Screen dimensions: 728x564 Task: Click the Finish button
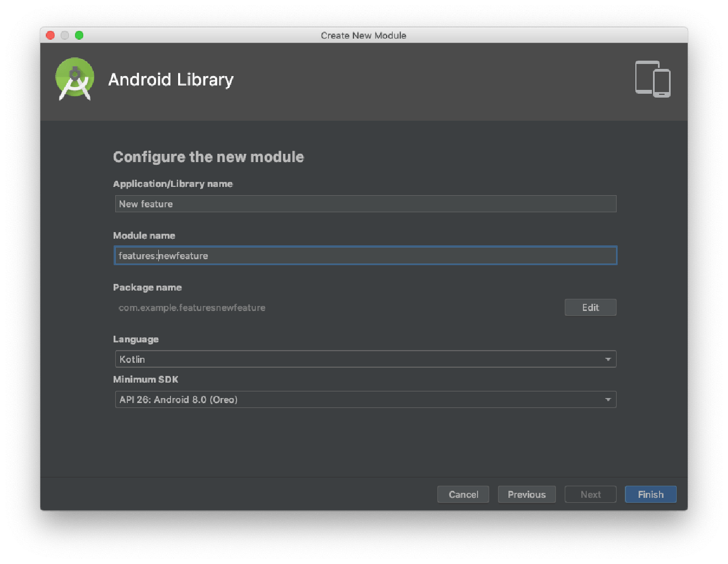coord(650,494)
